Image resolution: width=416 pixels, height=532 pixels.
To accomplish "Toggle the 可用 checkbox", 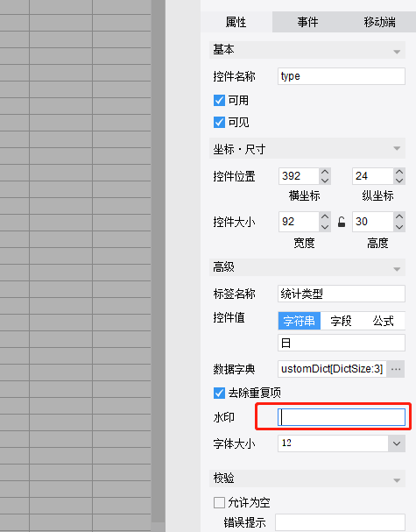I will click(x=219, y=101).
